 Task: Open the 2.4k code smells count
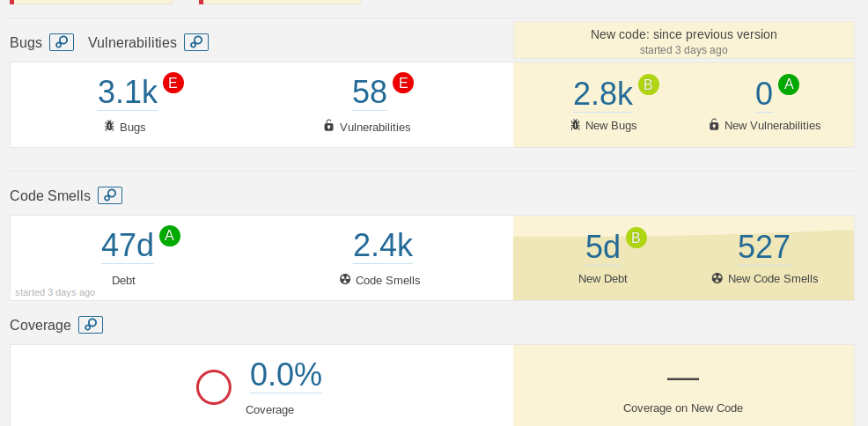pos(383,246)
